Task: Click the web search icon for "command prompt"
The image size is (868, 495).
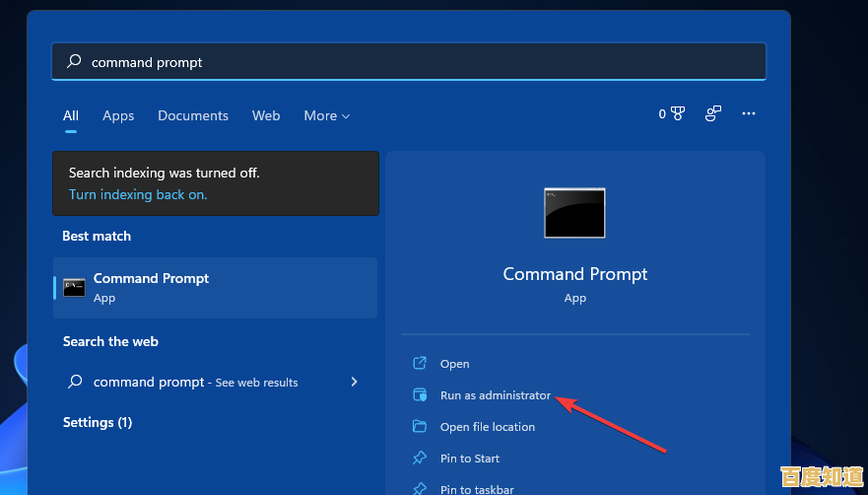Action: coord(74,382)
